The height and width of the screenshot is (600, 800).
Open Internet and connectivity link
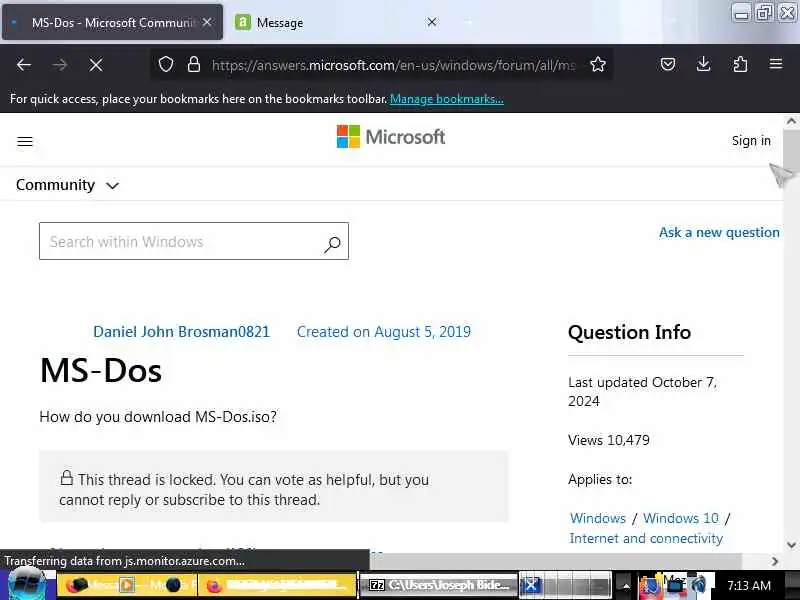(x=646, y=539)
